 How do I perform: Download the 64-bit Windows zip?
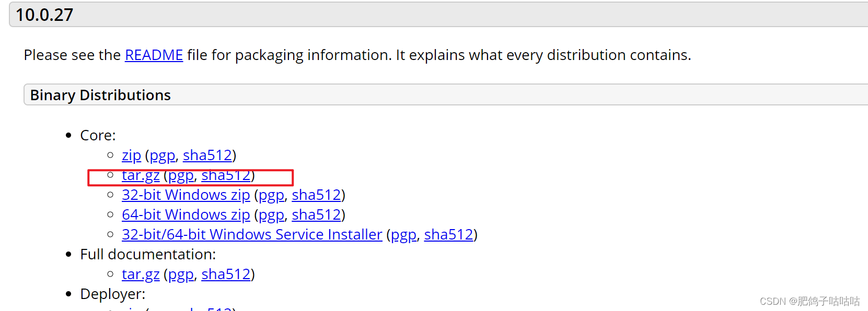point(186,215)
